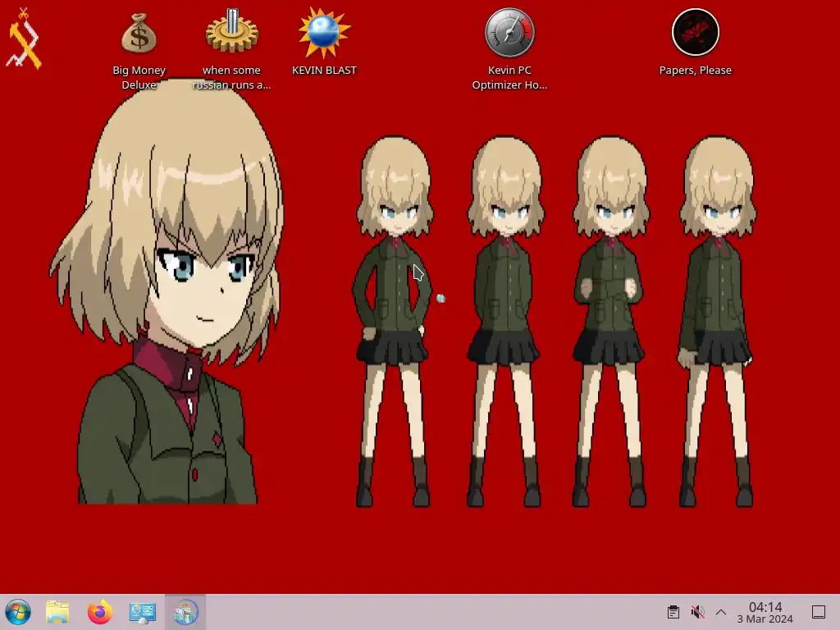Open the file manager folder in taskbar
Screen dimensions: 840x630
coord(57,612)
